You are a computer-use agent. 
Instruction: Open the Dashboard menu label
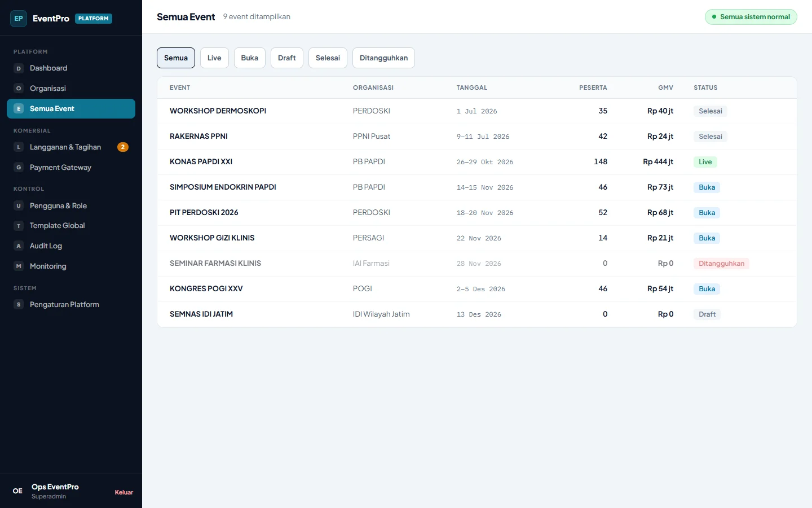click(48, 68)
